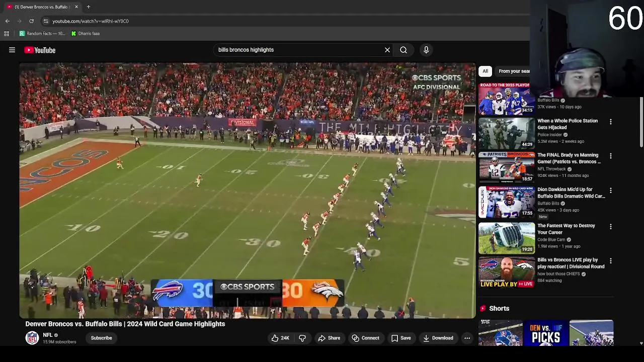This screenshot has height=362, width=644.
Task: Click the URL address bar
Action: click(x=282, y=21)
